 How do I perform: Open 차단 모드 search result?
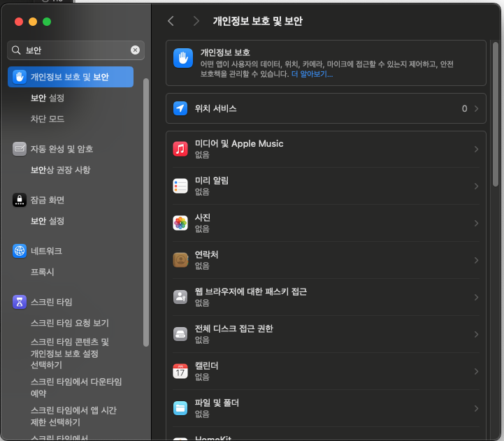click(x=48, y=119)
